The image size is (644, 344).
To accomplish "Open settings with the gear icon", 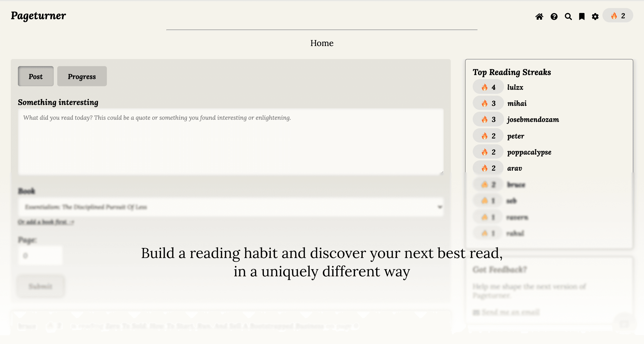I will pyautogui.click(x=595, y=17).
